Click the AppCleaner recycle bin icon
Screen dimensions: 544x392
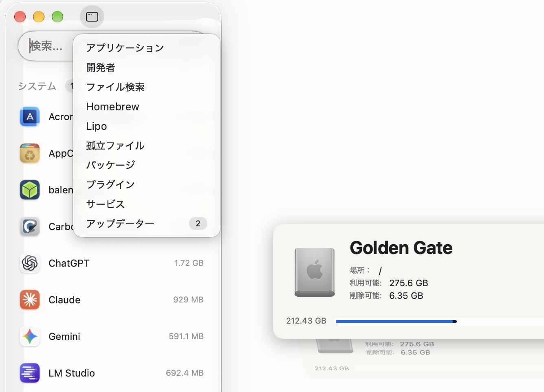[30, 153]
